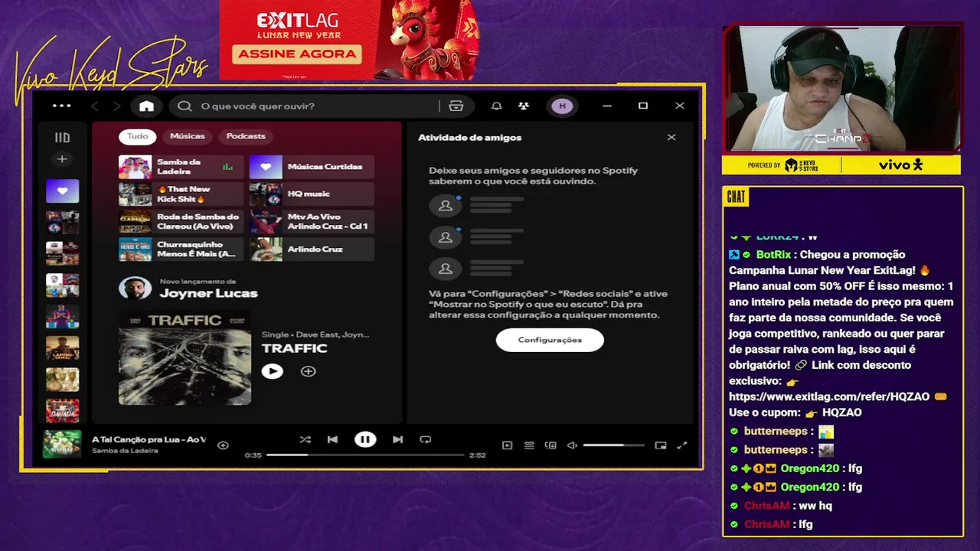The height and width of the screenshot is (551, 980).
Task: Skip to next track
Action: click(397, 439)
